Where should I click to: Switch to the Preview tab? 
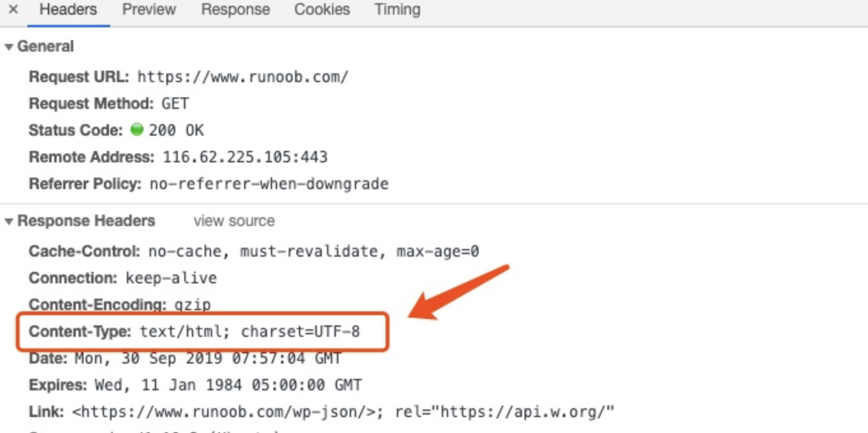point(149,10)
